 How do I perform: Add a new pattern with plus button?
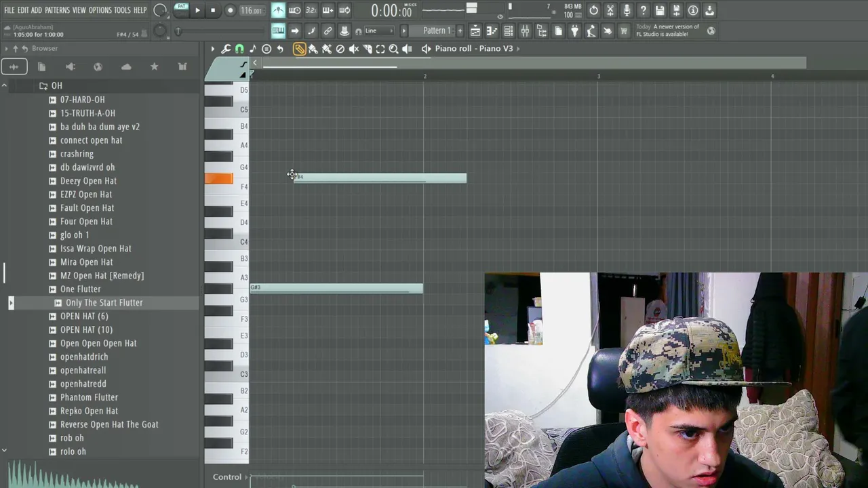tap(459, 30)
